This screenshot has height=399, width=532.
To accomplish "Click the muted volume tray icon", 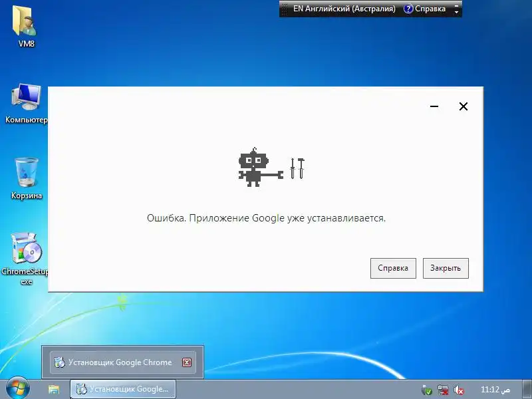I will click(459, 390).
